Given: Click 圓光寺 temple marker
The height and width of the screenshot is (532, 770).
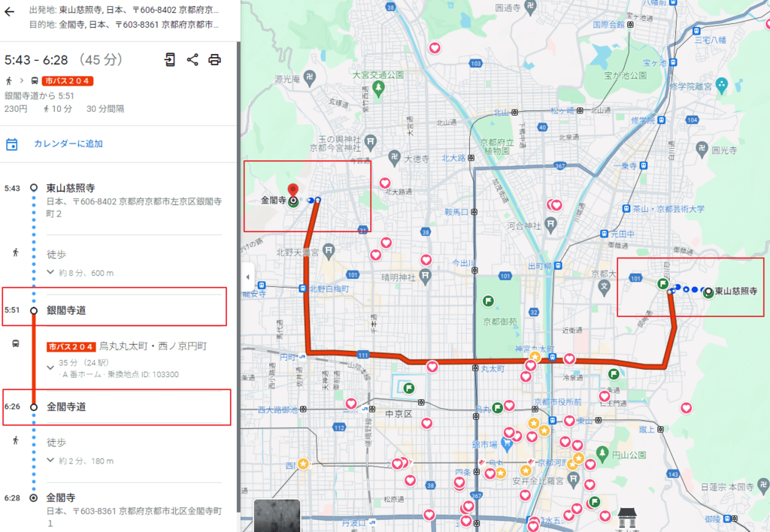Looking at the screenshot, I should tap(702, 148).
